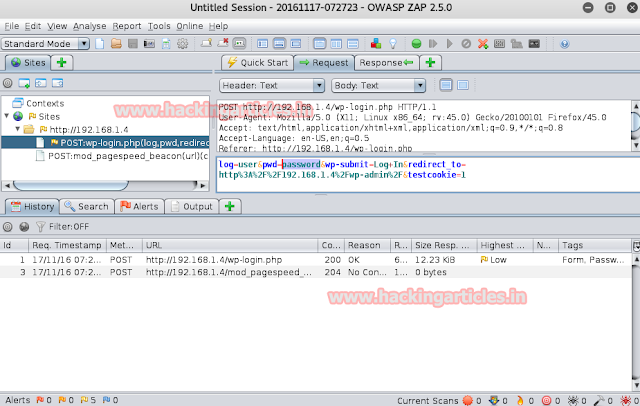Collapse the http://192.168.1.4 tree node
The height and width of the screenshot is (406, 640).
(18, 129)
